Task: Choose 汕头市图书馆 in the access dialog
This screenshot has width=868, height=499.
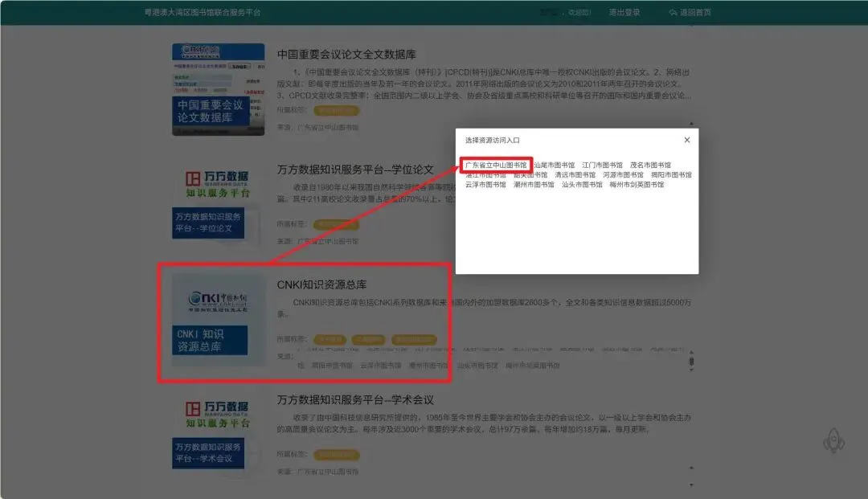Action: click(582, 185)
